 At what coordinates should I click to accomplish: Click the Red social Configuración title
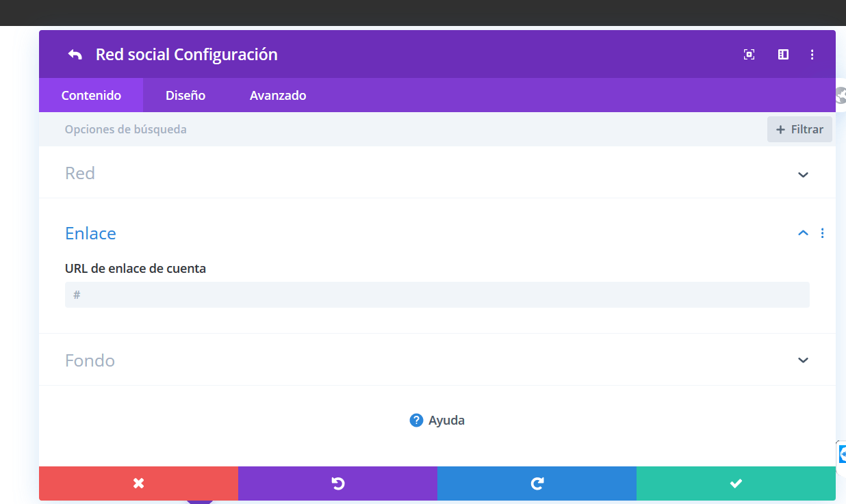[187, 55]
